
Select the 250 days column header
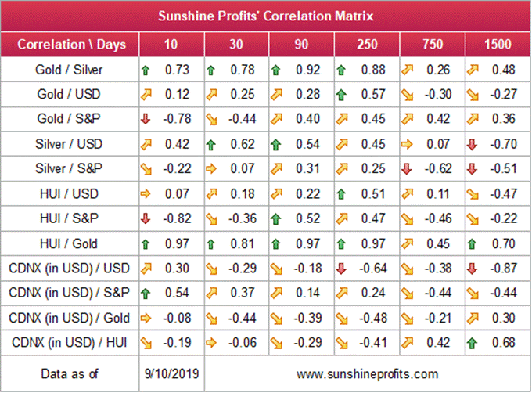366,44
